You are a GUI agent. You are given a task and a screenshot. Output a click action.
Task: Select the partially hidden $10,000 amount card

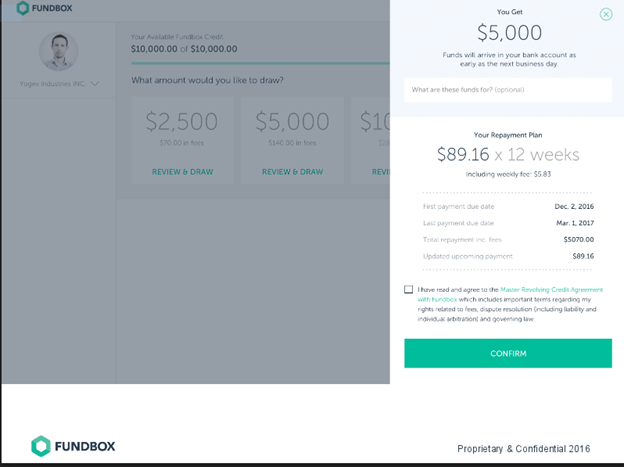tap(370, 140)
